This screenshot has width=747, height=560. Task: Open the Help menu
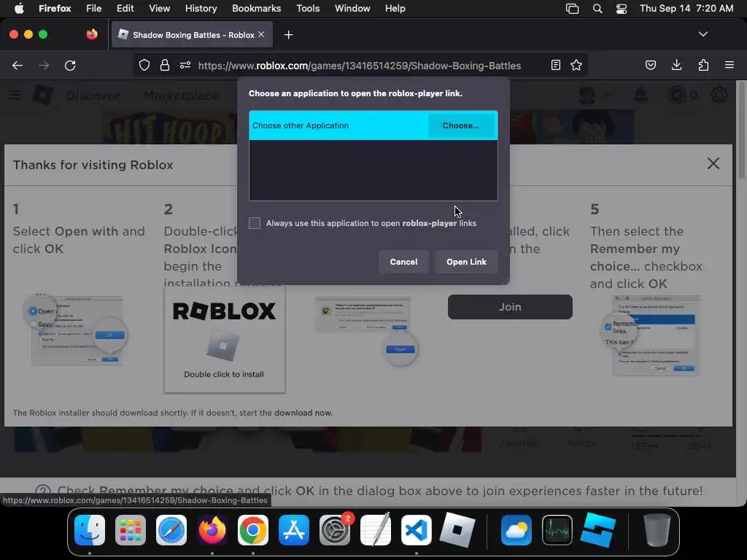(x=395, y=8)
